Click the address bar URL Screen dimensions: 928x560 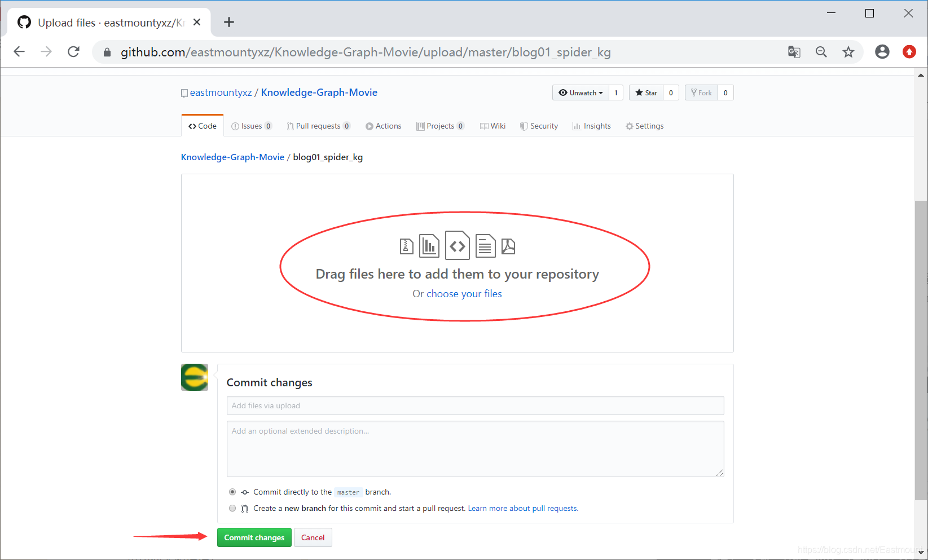click(x=366, y=52)
